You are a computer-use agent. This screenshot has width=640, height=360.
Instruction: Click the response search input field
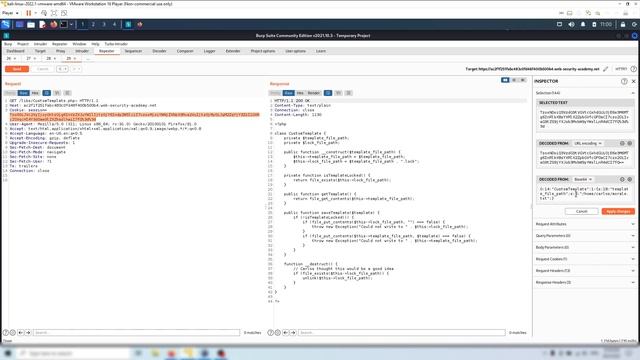tap(402, 333)
